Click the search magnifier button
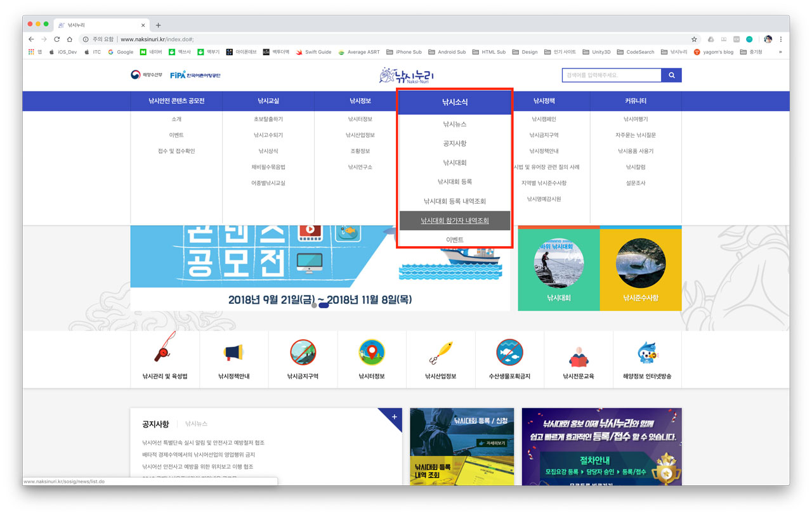Screen dimensions: 812x515 point(671,75)
